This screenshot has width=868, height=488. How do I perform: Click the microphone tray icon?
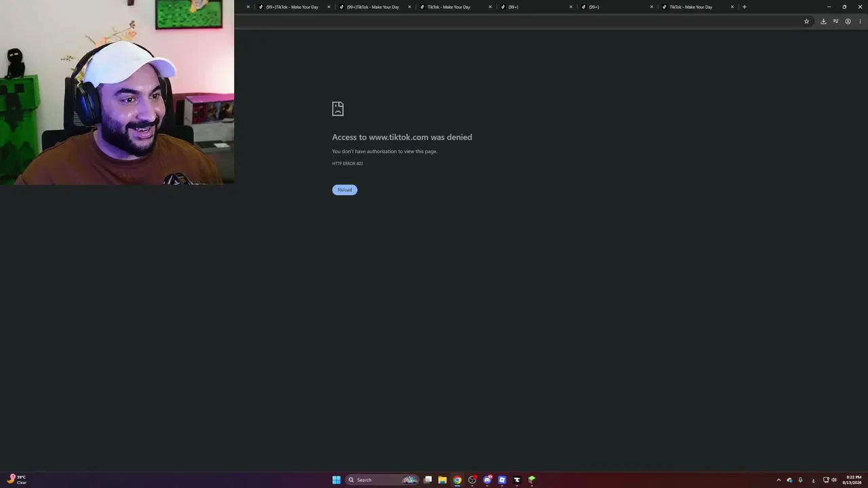pyautogui.click(x=800, y=480)
